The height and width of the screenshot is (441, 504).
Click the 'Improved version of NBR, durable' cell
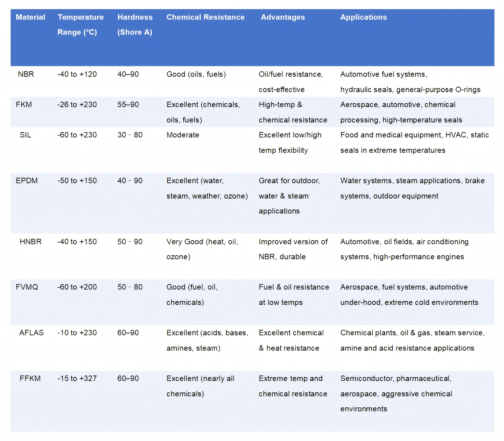pyautogui.click(x=293, y=249)
